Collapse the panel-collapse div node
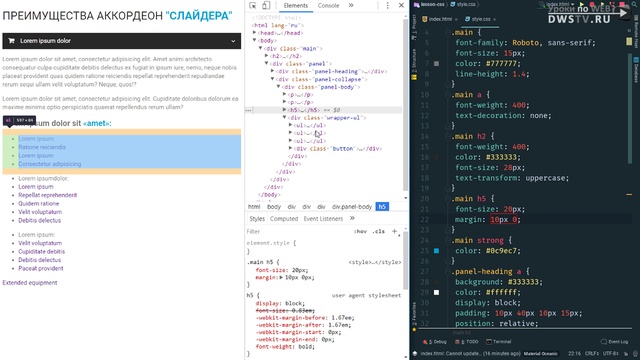Viewport: 640px width, 360px height. [273, 79]
